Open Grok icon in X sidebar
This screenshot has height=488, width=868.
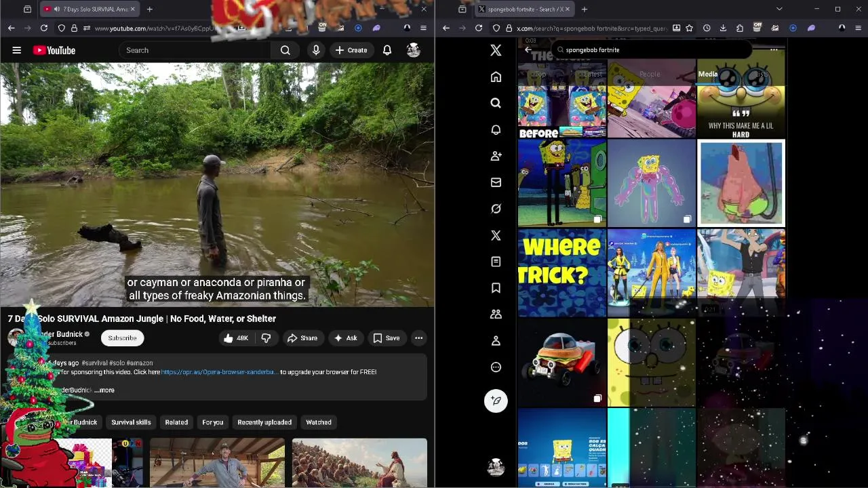(496, 209)
